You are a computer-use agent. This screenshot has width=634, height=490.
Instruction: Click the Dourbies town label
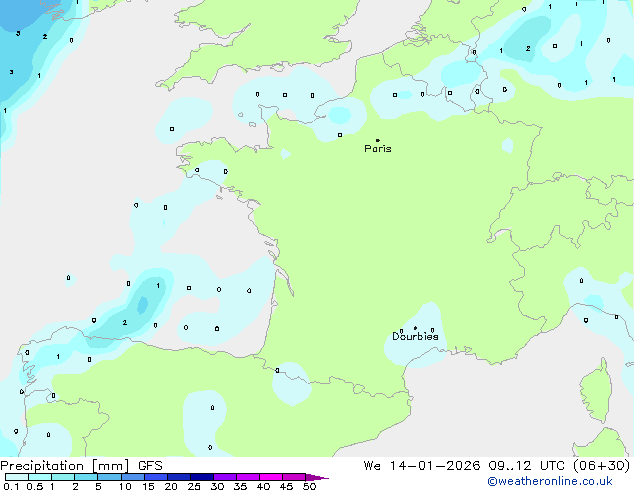[x=415, y=336]
